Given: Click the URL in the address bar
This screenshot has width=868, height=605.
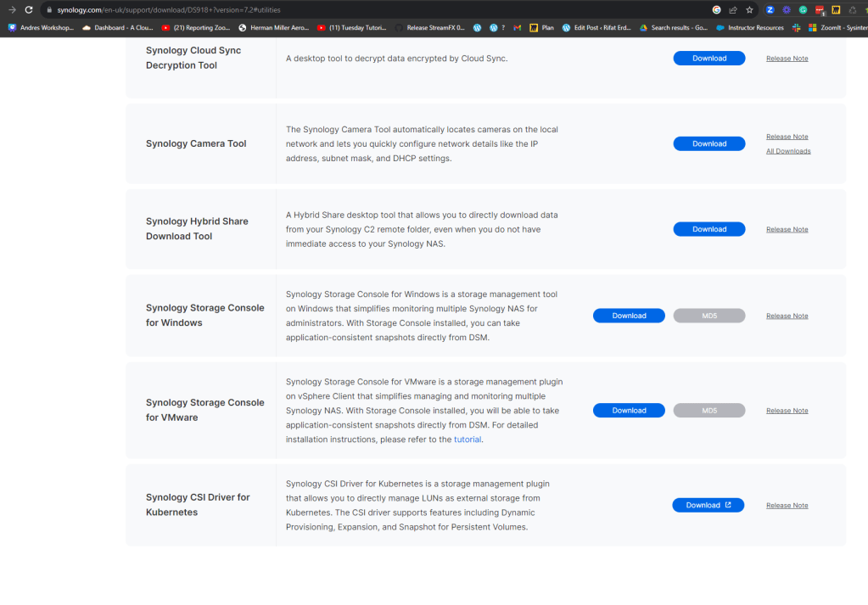Looking at the screenshot, I should tap(169, 10).
